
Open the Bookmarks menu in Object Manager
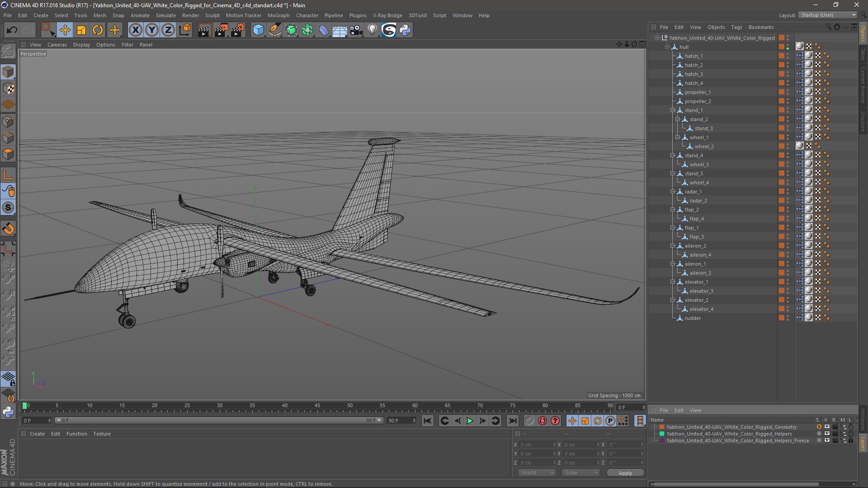coord(761,27)
